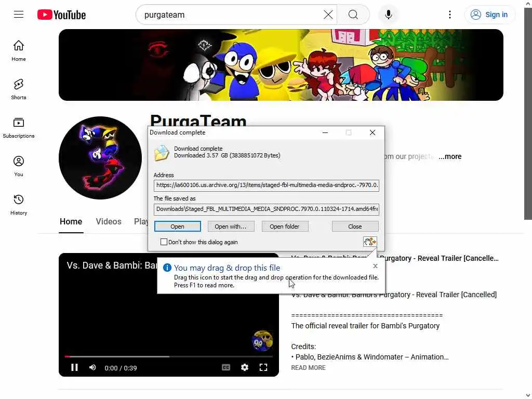
Task: Check Don't show this dialog again
Action: [x=164, y=242]
